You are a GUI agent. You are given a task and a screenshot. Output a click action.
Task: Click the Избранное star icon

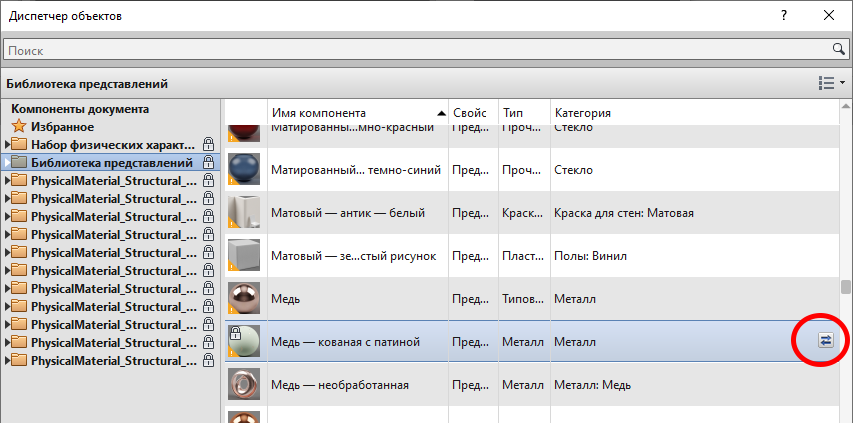[19, 127]
